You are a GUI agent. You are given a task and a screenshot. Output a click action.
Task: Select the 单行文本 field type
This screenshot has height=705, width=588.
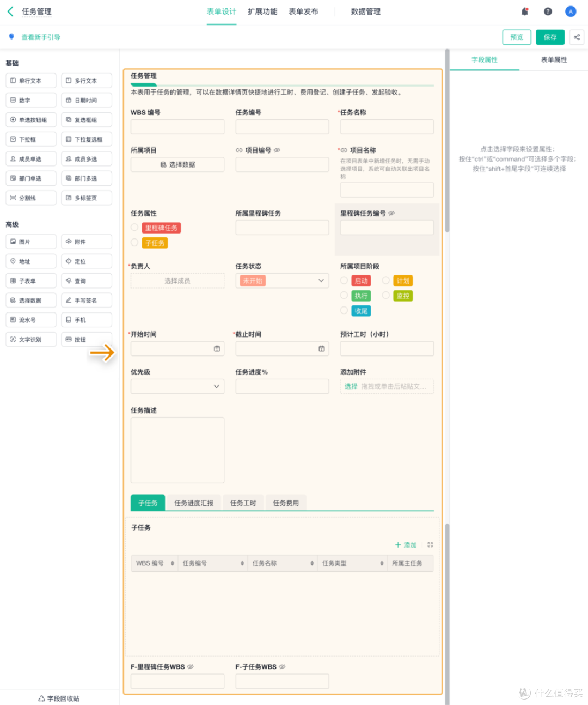(x=30, y=80)
